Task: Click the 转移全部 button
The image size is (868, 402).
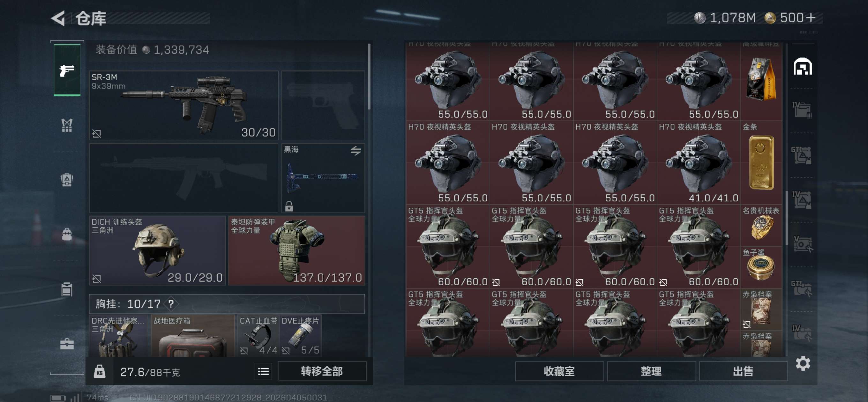Action: (x=322, y=371)
